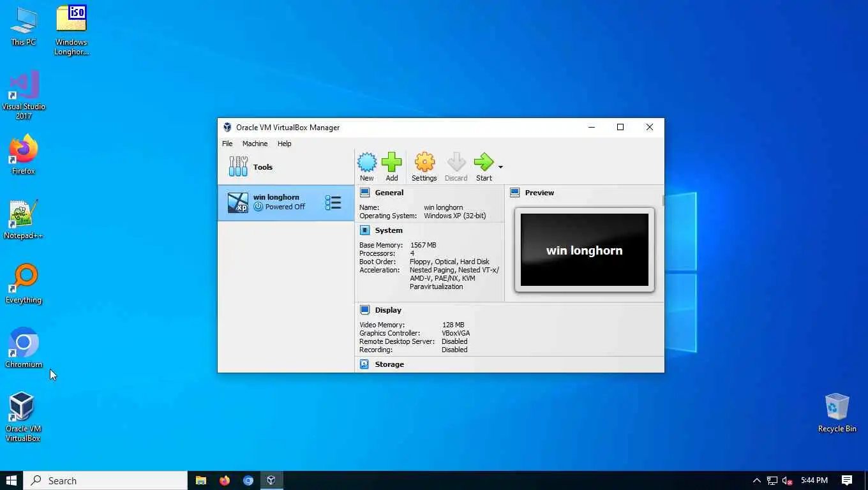This screenshot has height=490, width=868.
Task: Click Operating System value Windows XP (32-bit)
Action: pos(455,216)
